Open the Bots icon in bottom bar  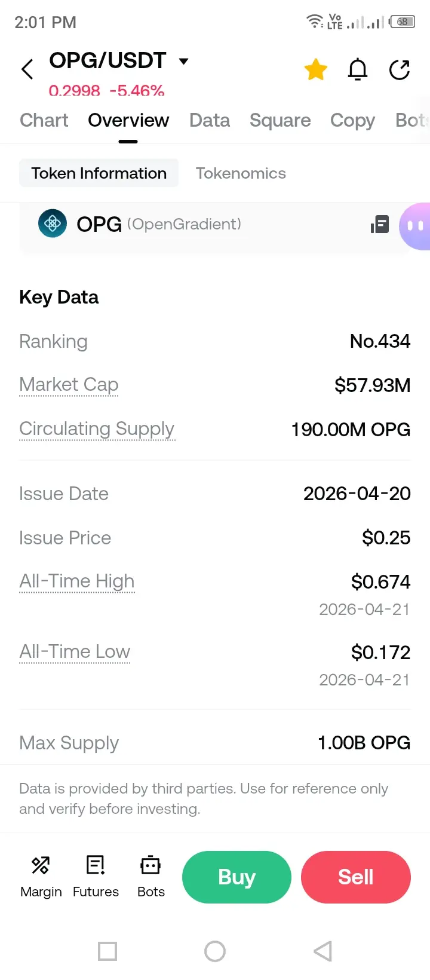point(150,876)
